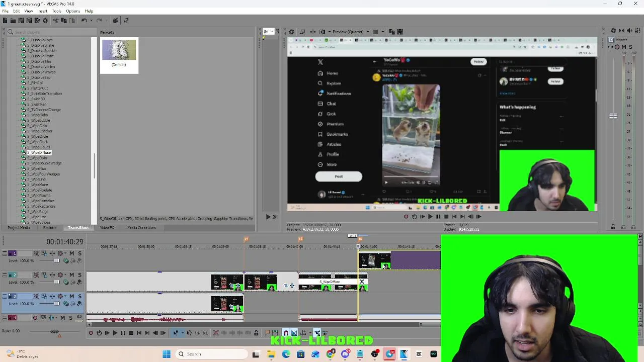644x362 pixels.
Task: Adjust the playback rate slider
Action: click(x=54, y=331)
